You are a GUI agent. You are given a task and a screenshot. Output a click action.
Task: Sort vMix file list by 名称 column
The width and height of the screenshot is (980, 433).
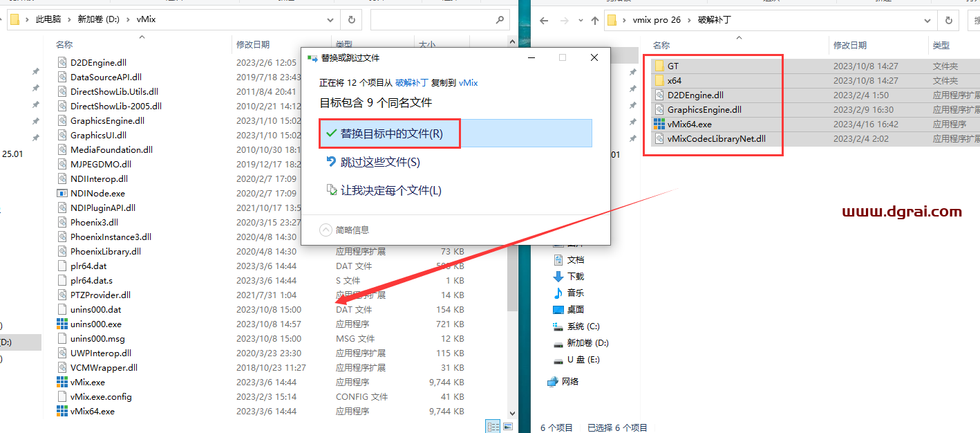[64, 44]
